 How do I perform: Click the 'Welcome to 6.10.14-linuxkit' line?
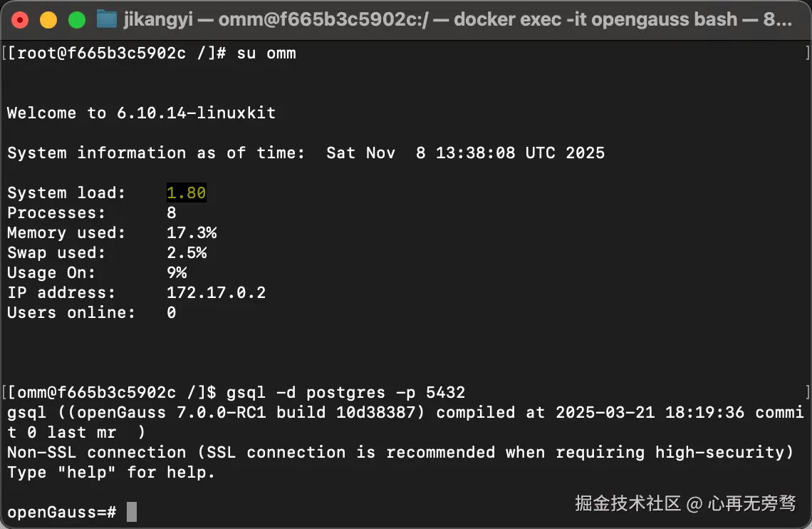click(x=141, y=113)
